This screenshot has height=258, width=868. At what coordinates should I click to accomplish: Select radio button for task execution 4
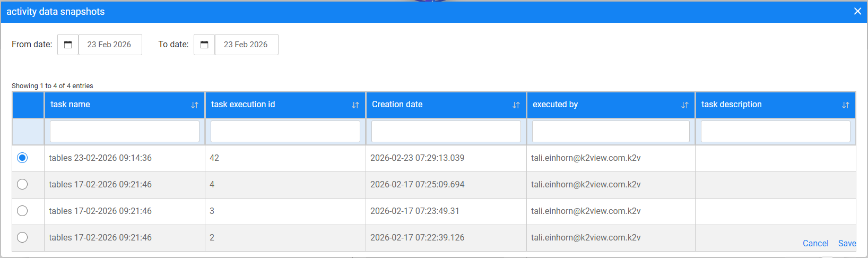22,184
